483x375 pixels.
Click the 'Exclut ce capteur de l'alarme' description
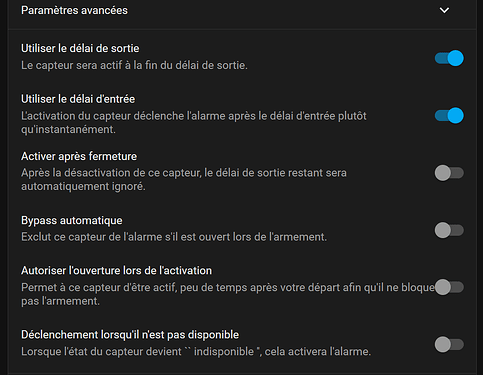(174, 237)
